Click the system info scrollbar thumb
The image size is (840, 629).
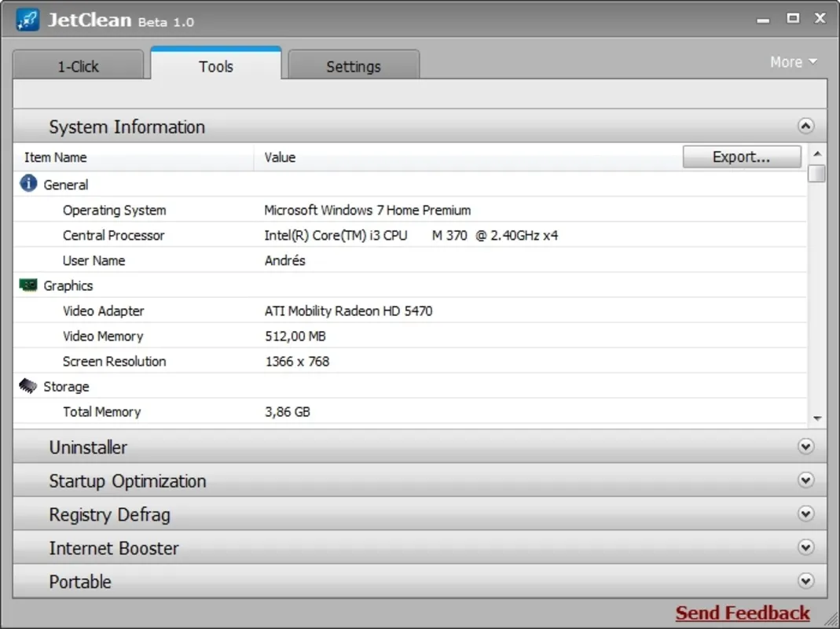point(817,173)
